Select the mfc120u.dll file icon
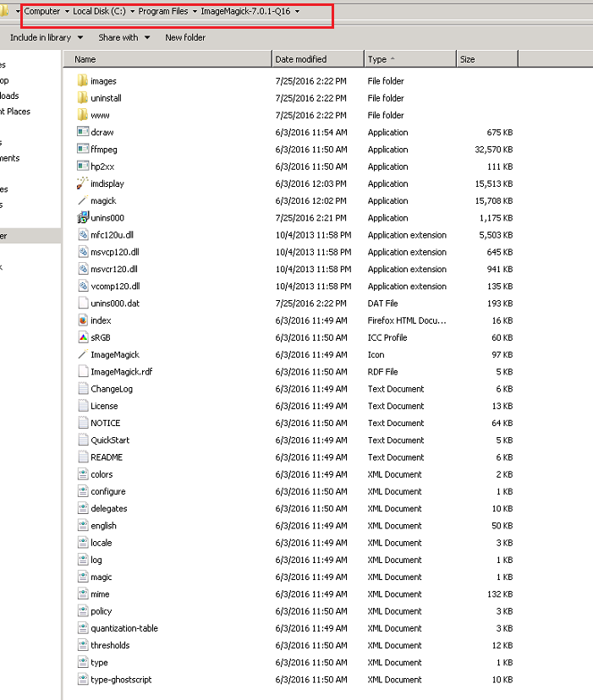 click(x=83, y=235)
